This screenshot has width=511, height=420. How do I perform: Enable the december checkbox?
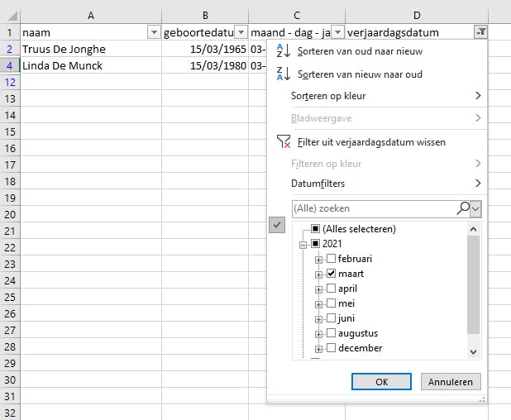(x=331, y=348)
